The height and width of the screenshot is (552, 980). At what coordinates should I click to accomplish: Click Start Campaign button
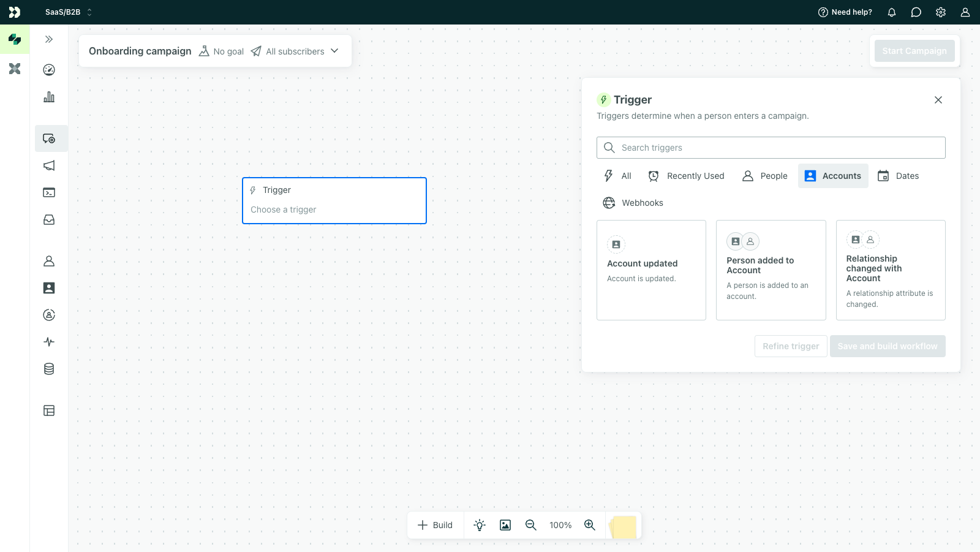[914, 51]
